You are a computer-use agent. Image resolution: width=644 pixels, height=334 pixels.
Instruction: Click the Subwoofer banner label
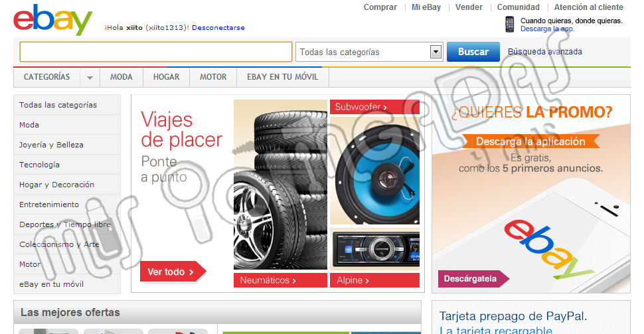pos(374,107)
